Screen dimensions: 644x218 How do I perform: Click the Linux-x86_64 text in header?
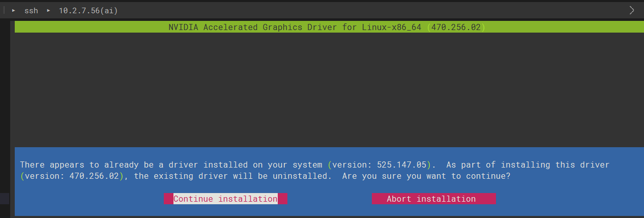[391, 28]
